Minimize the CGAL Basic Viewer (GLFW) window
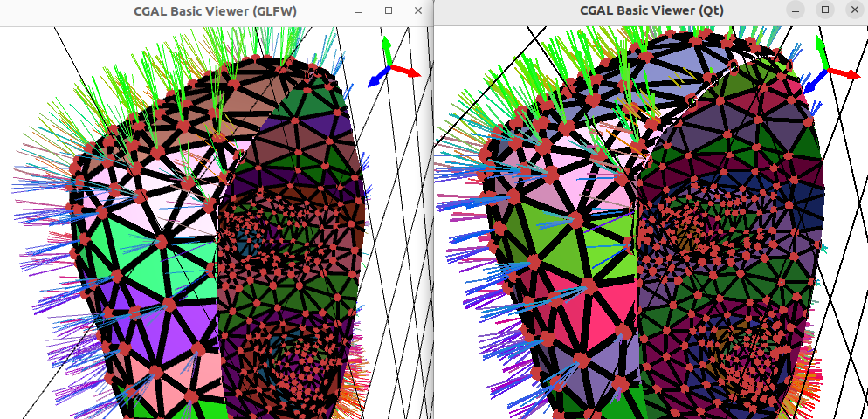Screen dimensions: 868x419 [359, 11]
